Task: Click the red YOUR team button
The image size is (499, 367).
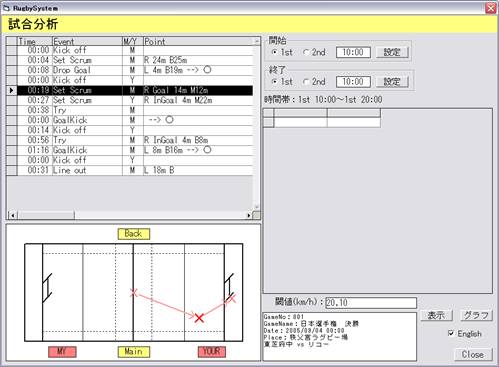Action: (212, 352)
